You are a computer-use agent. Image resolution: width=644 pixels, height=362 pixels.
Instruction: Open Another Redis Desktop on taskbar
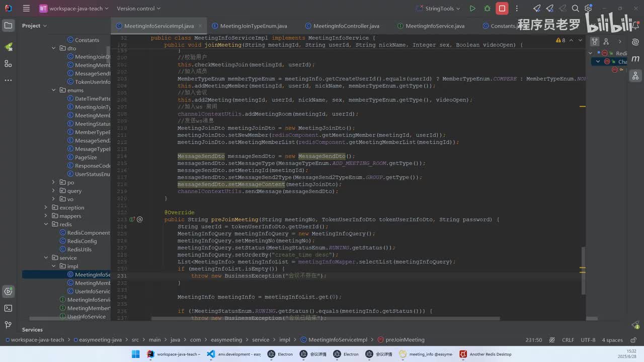(x=485, y=354)
